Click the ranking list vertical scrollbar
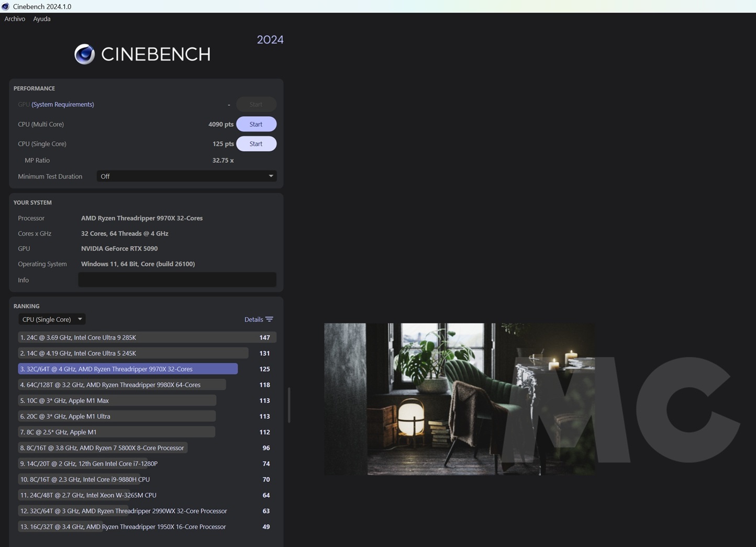 tap(289, 405)
